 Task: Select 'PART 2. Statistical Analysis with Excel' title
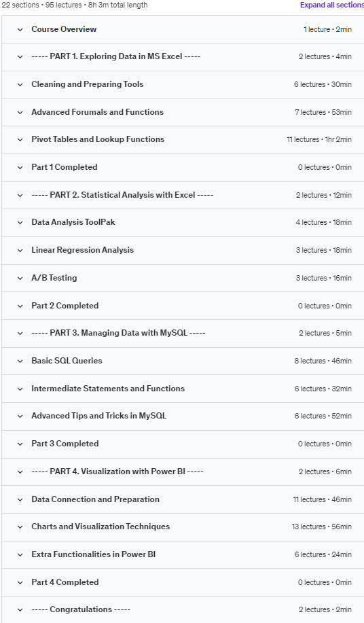pos(122,195)
